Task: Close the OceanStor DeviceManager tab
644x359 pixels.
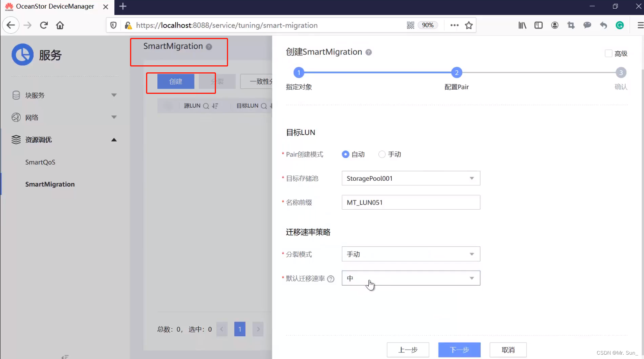Action: [x=105, y=7]
